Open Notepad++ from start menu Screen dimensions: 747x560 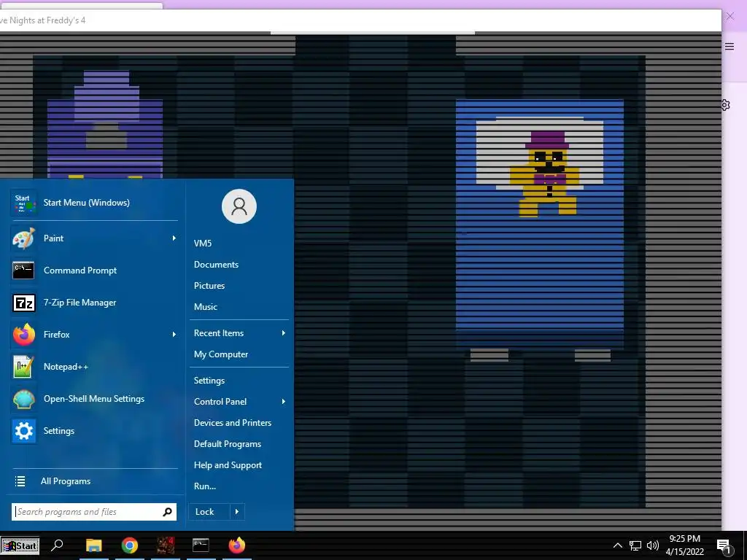click(94, 367)
